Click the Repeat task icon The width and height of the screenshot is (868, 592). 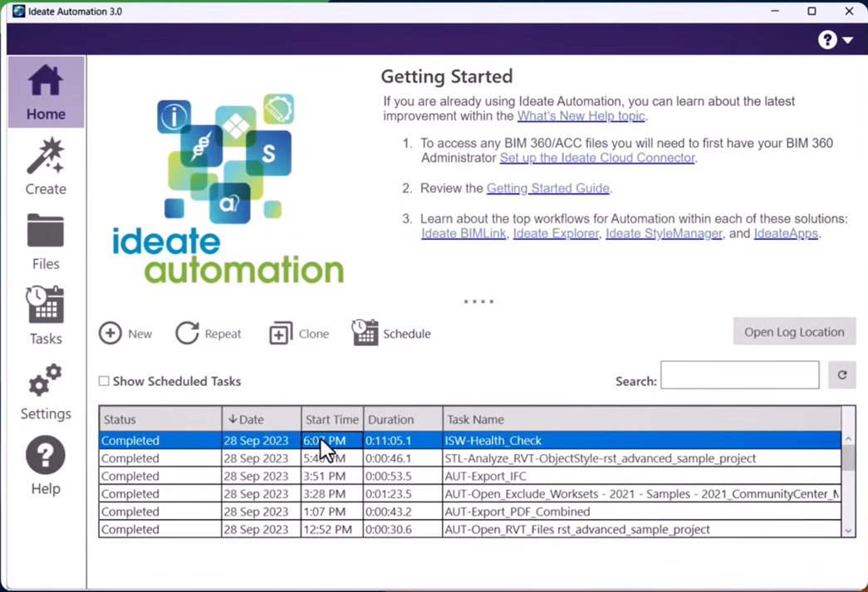click(x=187, y=334)
